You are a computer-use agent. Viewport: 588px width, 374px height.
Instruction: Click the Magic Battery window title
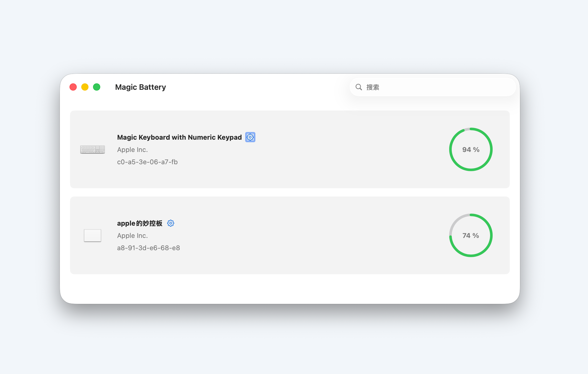point(140,87)
